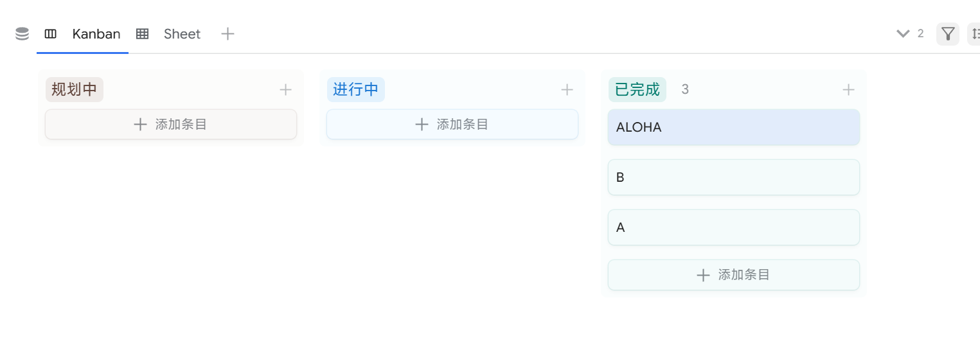Expand the chevron showing 2 hidden items
This screenshot has height=361, width=980.
point(904,34)
